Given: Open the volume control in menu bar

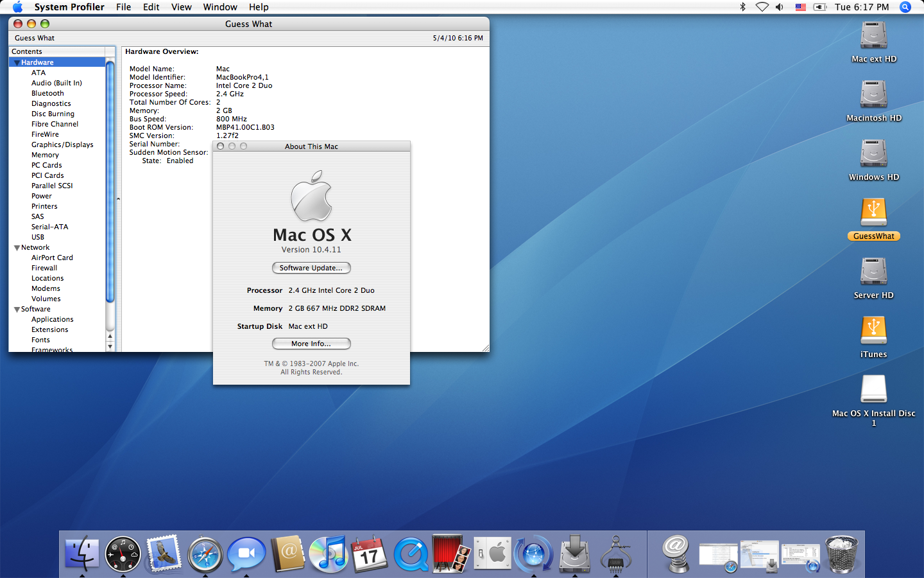Looking at the screenshot, I should [780, 7].
